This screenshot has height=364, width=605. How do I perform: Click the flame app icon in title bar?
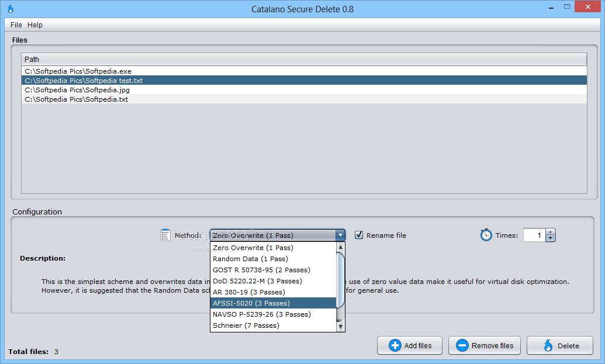click(x=11, y=9)
